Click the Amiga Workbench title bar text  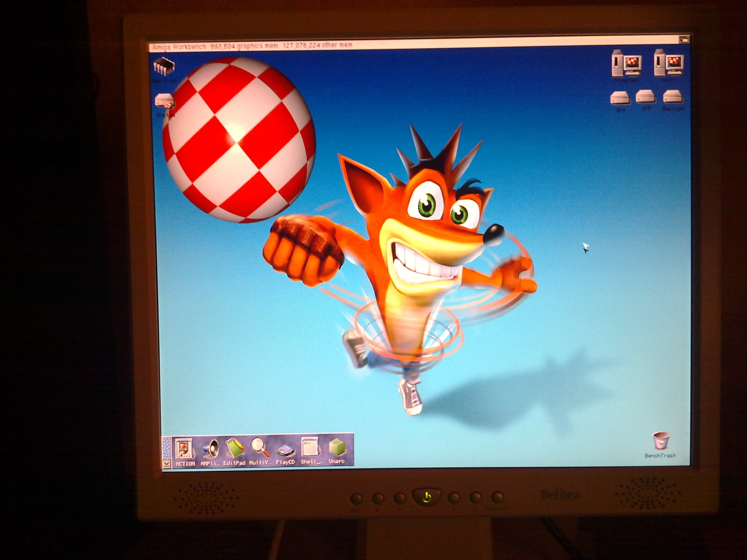[x=179, y=47]
